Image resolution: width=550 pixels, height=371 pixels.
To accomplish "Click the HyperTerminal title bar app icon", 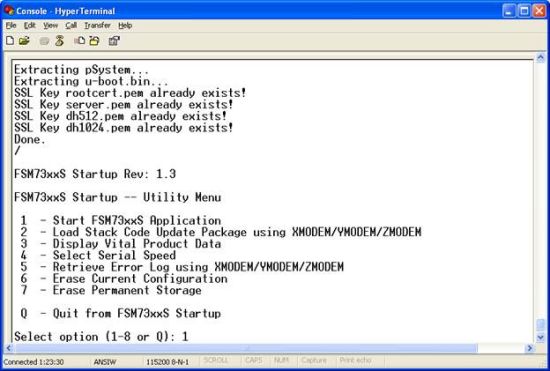I will pyautogui.click(x=9, y=10).
